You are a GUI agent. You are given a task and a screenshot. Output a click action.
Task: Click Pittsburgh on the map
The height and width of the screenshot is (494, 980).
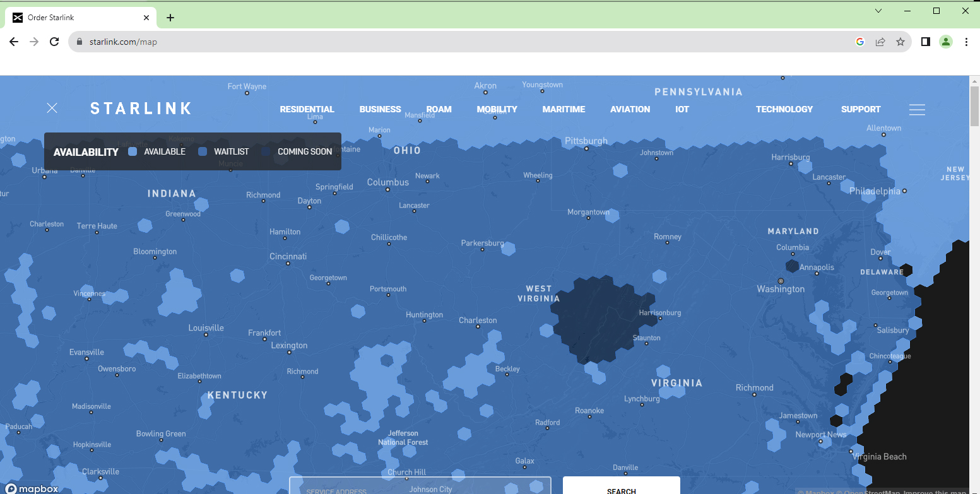[x=586, y=141]
